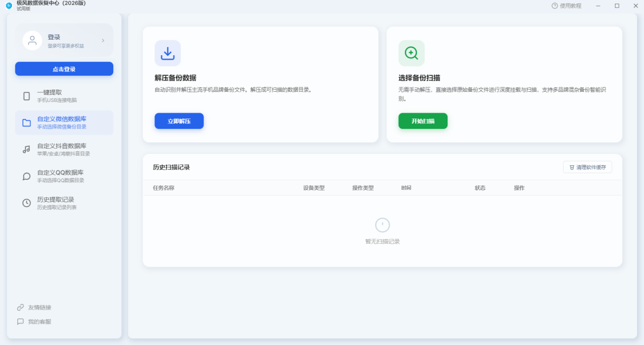644x345 pixels.
Task: Click 状态 column header
Action: (480, 188)
